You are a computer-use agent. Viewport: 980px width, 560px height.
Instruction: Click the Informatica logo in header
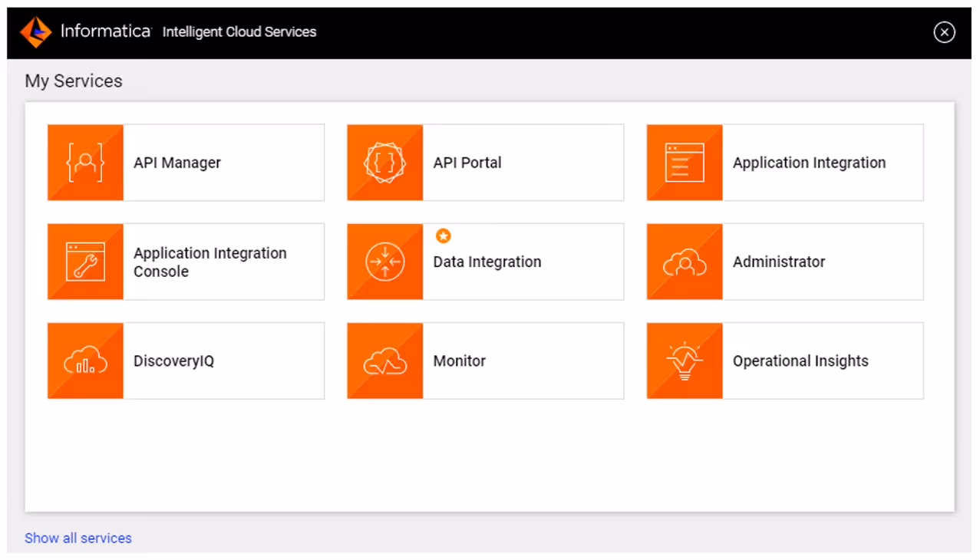35,32
